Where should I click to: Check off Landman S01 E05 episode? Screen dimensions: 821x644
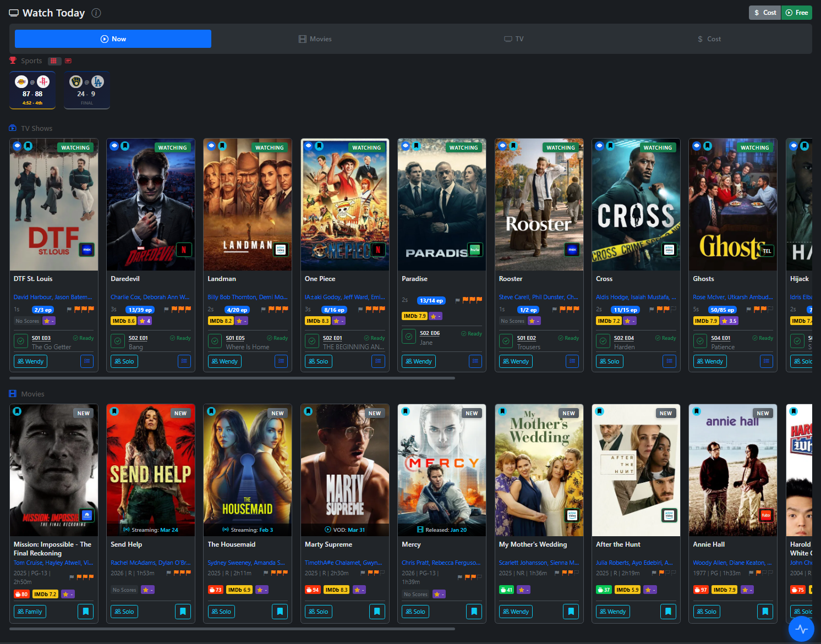point(215,342)
